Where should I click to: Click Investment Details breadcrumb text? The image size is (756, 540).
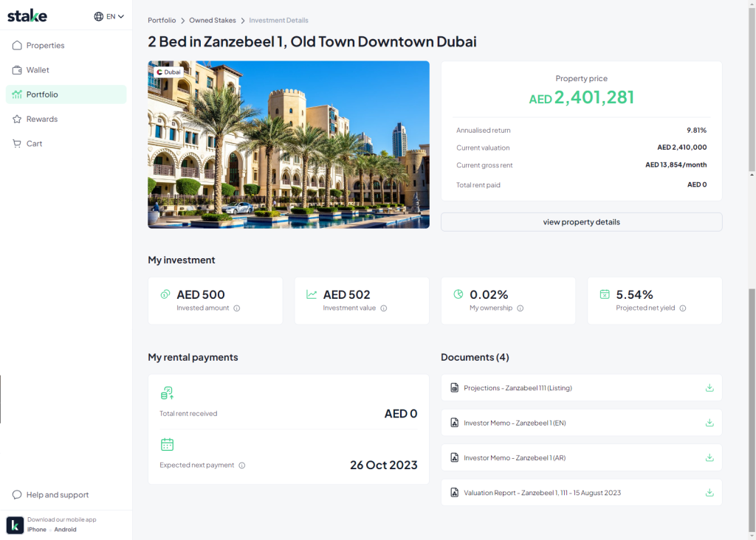tap(278, 20)
